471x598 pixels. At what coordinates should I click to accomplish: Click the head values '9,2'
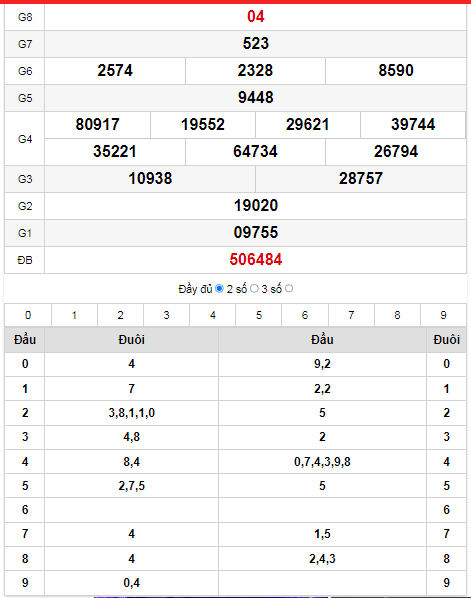pyautogui.click(x=322, y=364)
